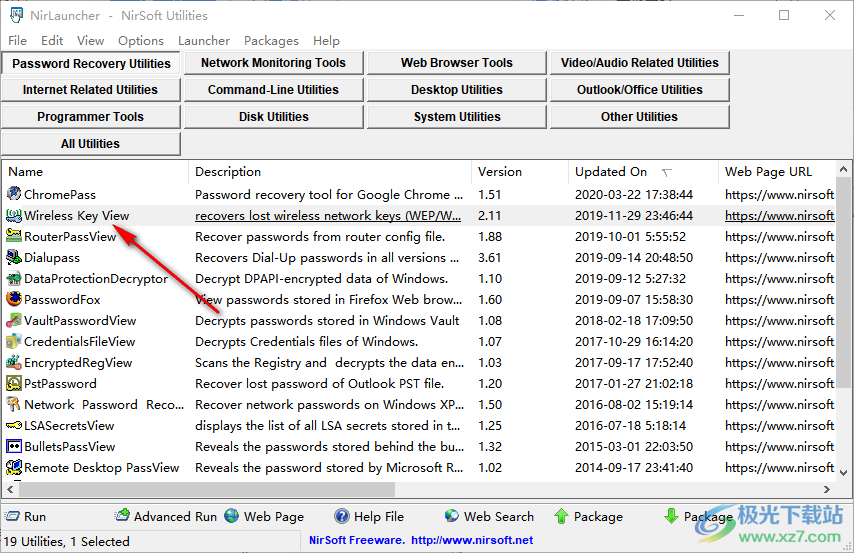Click the ChromePass utility icon
This screenshot has height=553, width=854.
click(x=14, y=194)
